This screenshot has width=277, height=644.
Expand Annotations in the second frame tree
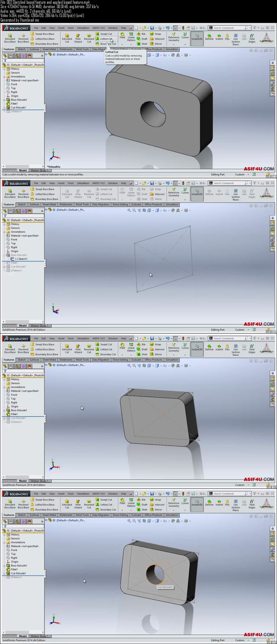4,232
